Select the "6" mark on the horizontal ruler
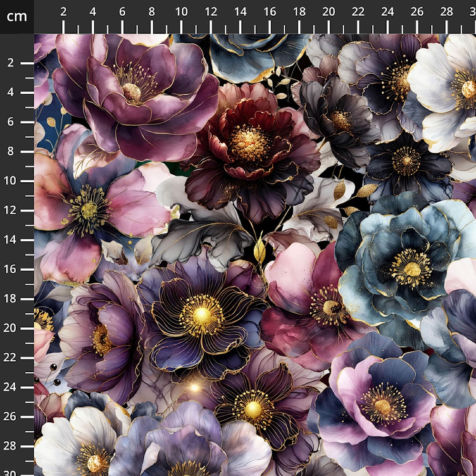The width and height of the screenshot is (476, 476). tap(122, 12)
